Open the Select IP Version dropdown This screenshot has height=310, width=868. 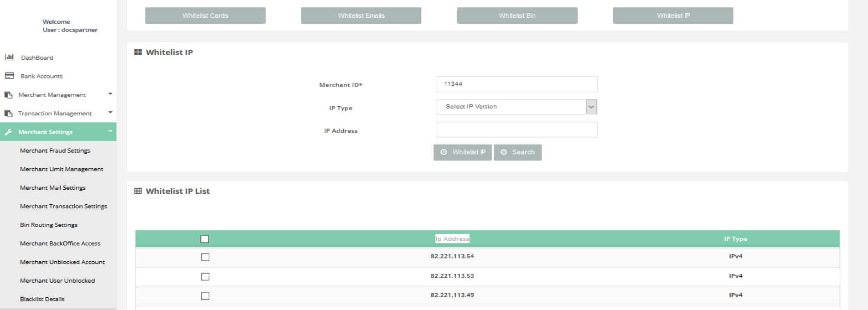pyautogui.click(x=517, y=107)
